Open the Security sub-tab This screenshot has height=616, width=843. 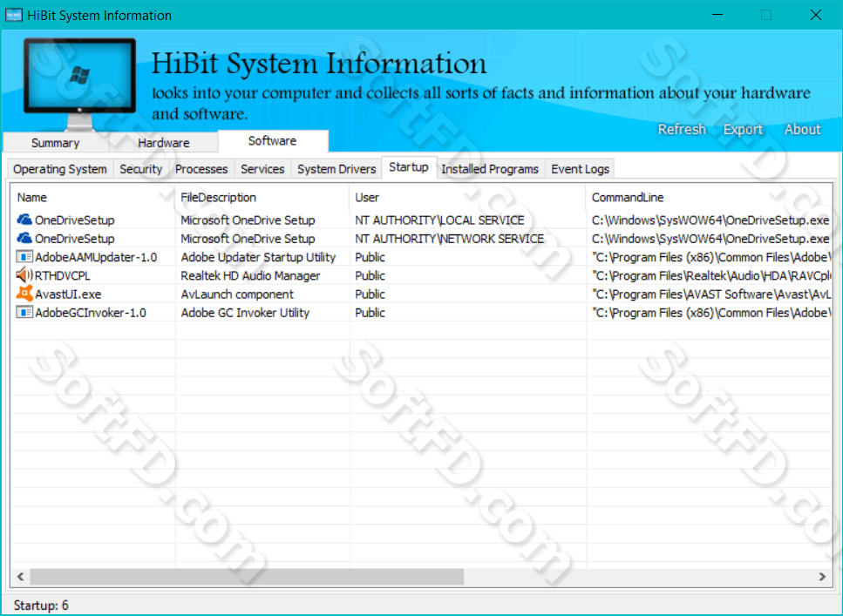click(x=141, y=169)
